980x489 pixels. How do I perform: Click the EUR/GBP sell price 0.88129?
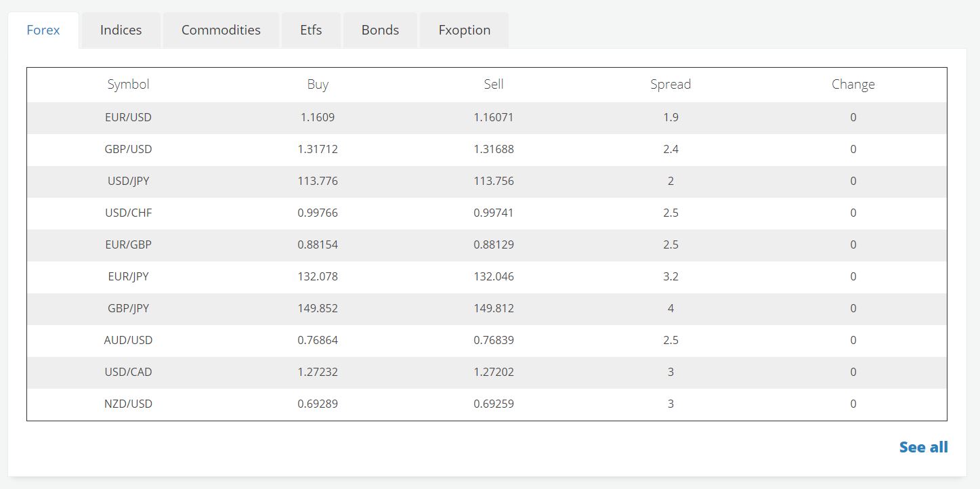tap(494, 244)
